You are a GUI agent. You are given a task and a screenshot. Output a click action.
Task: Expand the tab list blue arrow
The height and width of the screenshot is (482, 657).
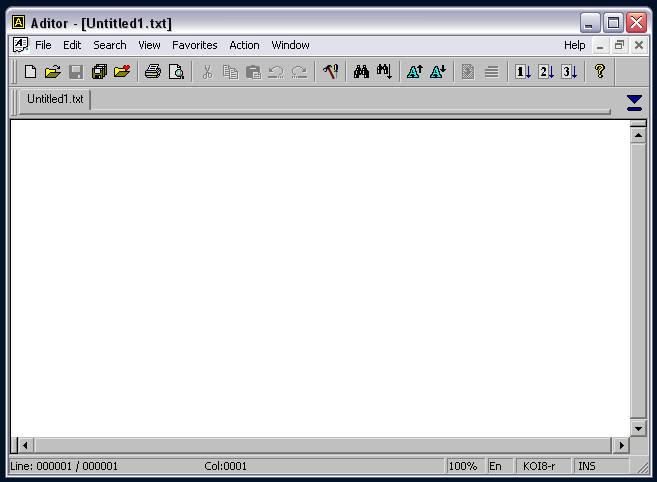pos(634,103)
